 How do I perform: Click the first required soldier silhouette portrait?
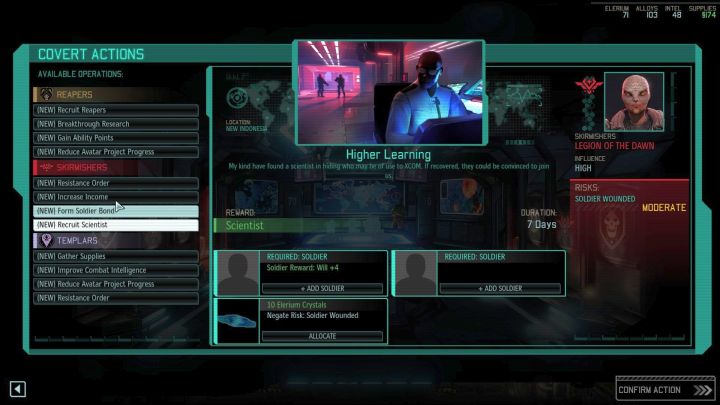coord(239,273)
